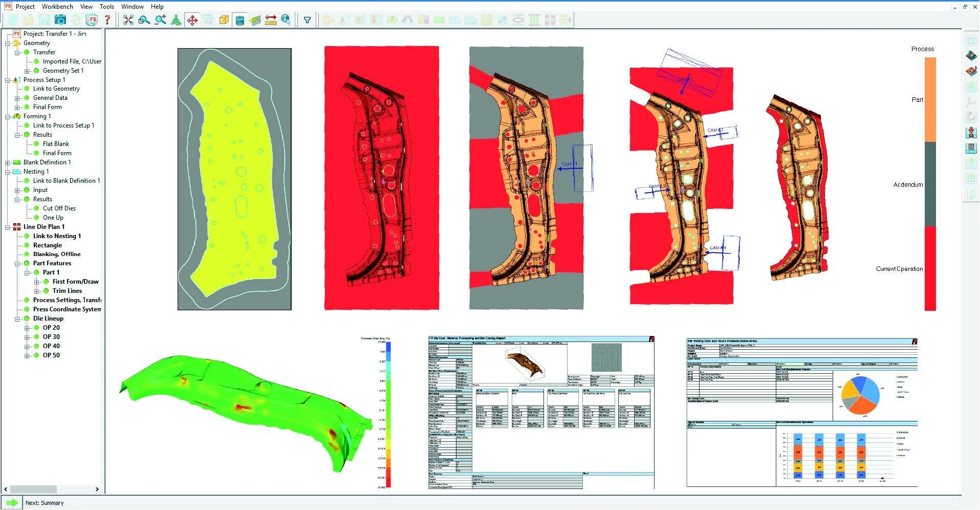Expand the General Data node
980x510 pixels.
(x=17, y=98)
